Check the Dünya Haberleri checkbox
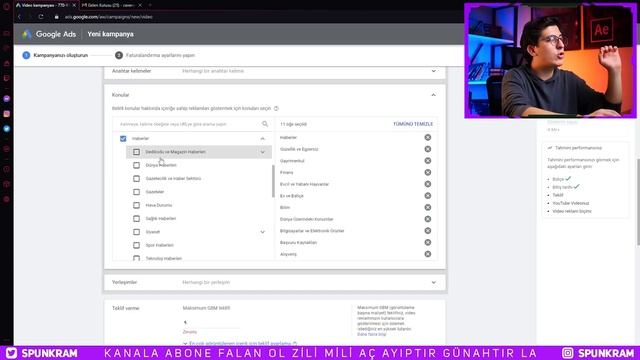 [x=136, y=165]
